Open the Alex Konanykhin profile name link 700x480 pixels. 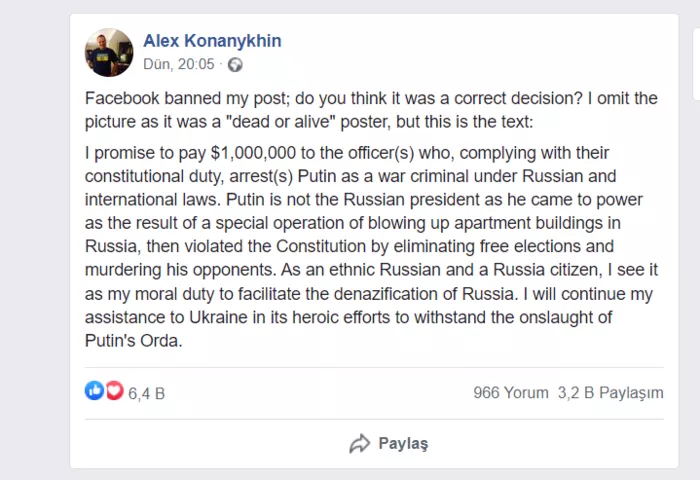(x=212, y=41)
